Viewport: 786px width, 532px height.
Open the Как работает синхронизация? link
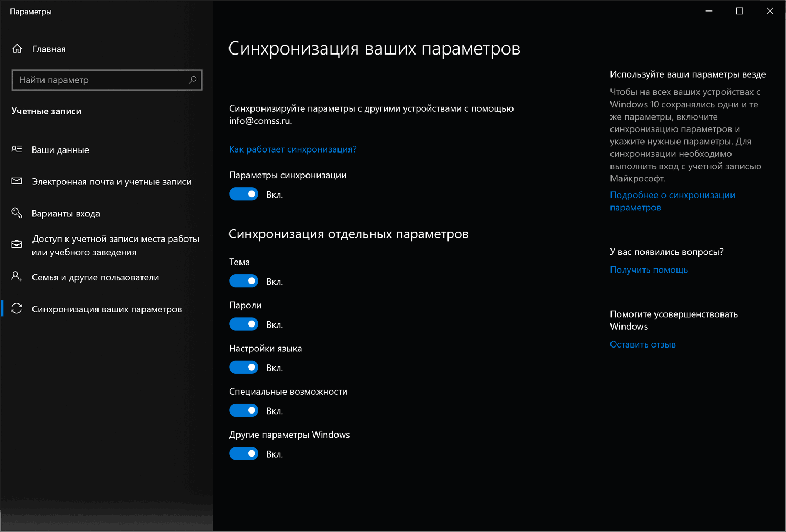point(293,149)
